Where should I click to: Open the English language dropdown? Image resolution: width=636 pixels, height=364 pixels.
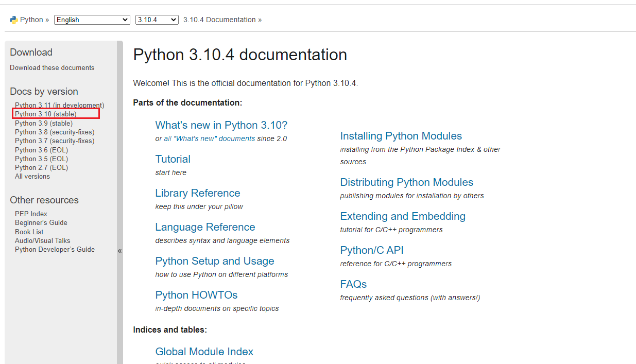[92, 20]
